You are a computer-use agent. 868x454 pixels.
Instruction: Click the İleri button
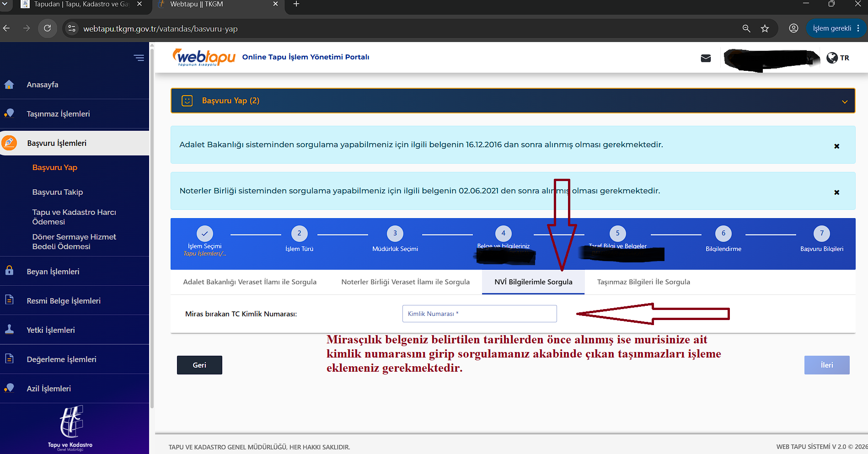[827, 365]
